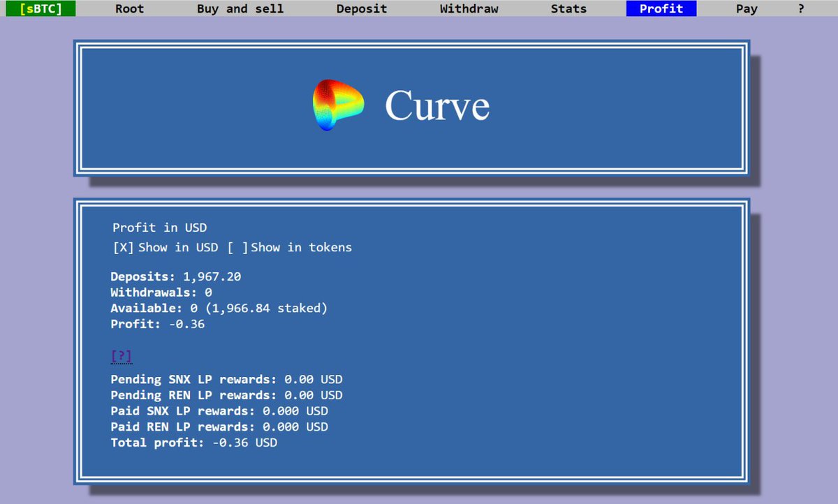Open the Stats page

[x=568, y=9]
